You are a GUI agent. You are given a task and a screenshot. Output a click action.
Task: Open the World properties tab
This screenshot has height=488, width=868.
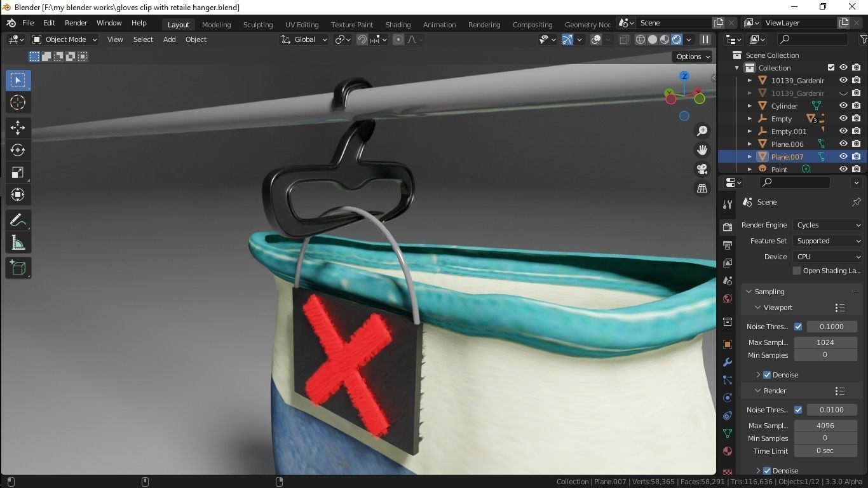(728, 298)
